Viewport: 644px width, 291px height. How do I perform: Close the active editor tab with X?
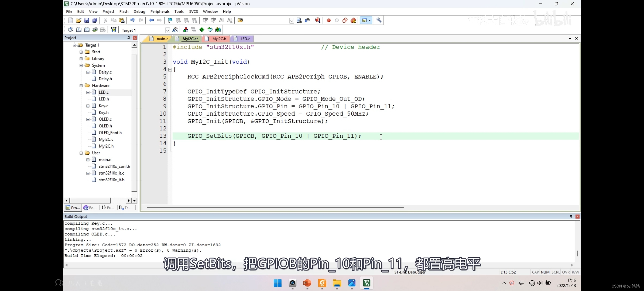[x=577, y=38]
